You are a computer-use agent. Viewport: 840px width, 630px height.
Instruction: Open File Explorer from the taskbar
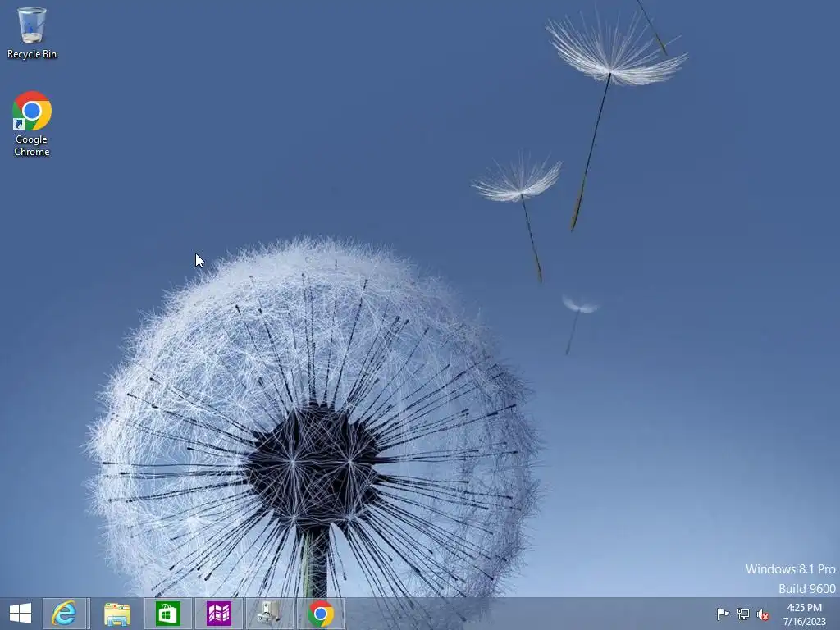pyautogui.click(x=116, y=614)
